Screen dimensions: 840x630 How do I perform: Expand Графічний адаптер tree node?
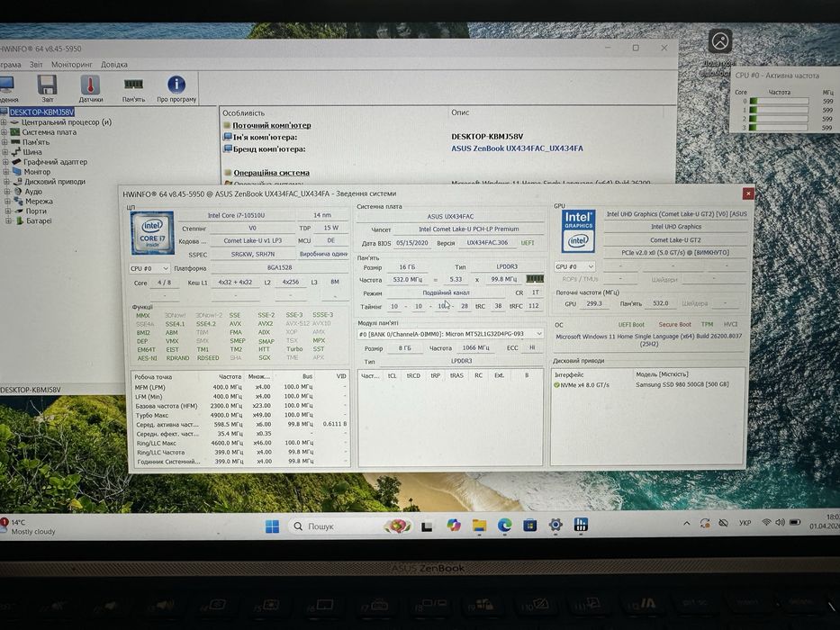pyautogui.click(x=6, y=162)
